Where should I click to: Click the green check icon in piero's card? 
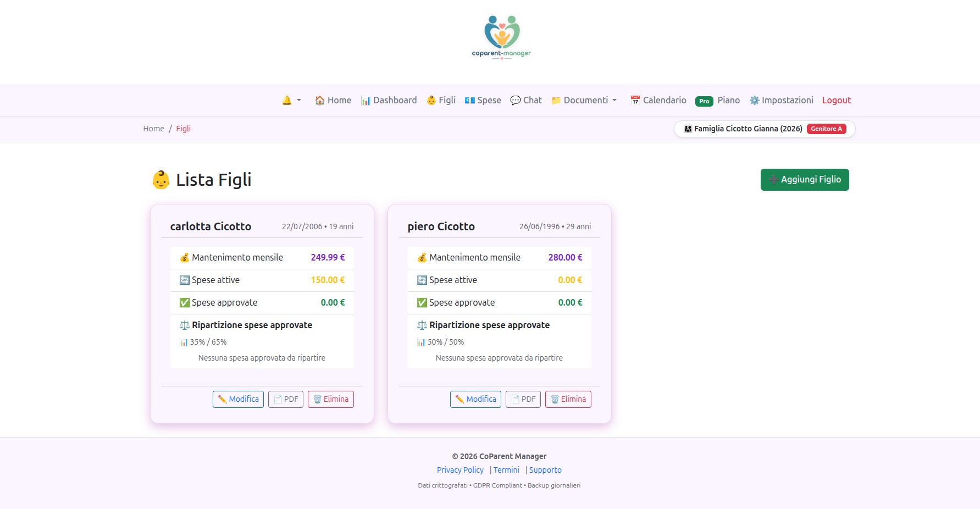pos(422,303)
